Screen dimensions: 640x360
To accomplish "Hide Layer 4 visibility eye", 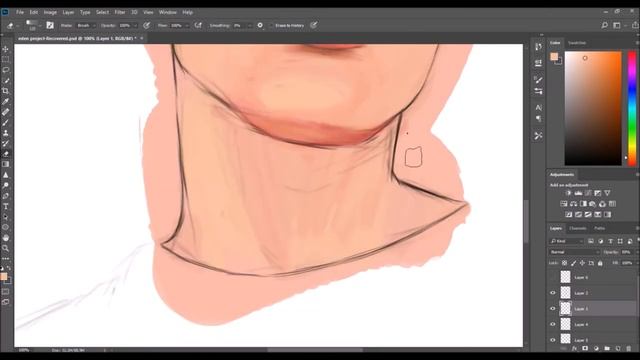I will point(553,324).
